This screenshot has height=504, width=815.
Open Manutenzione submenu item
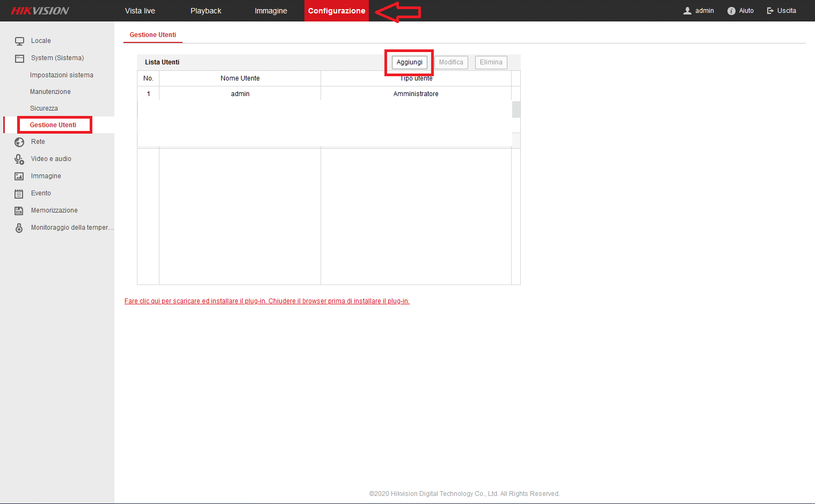coord(50,92)
